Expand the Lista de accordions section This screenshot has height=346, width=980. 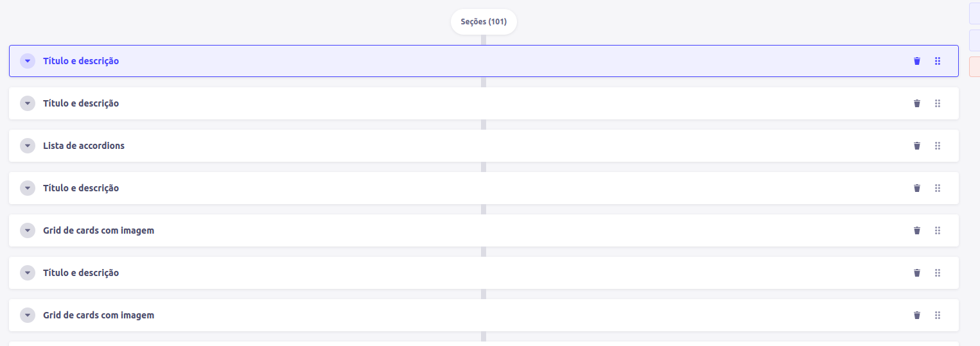tap(28, 146)
